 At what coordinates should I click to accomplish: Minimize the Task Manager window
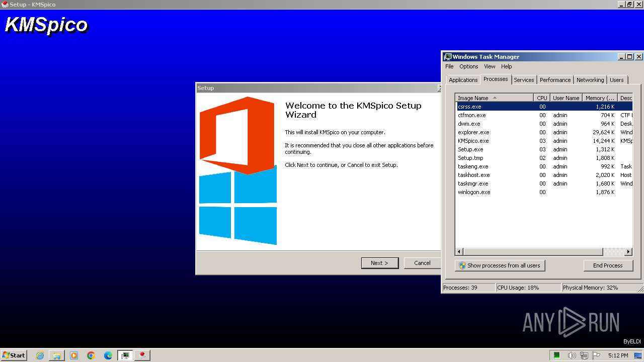click(x=621, y=57)
